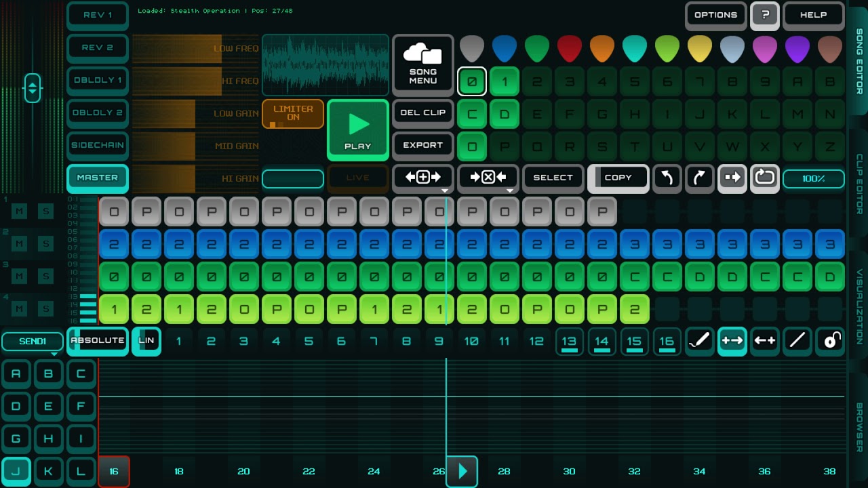
Task: Select the SIDECHAIN channel
Action: 98,145
